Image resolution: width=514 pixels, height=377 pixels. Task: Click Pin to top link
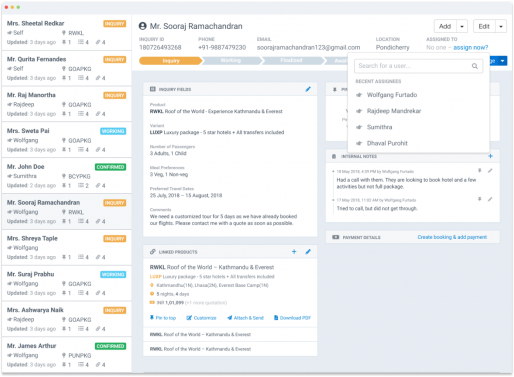163,318
